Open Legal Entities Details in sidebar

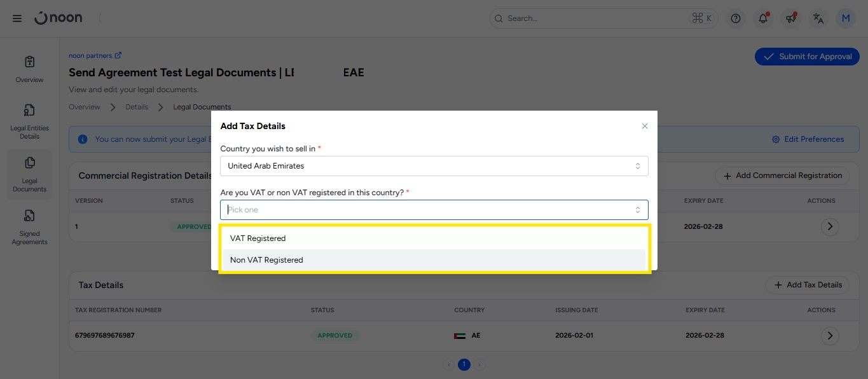pyautogui.click(x=29, y=121)
